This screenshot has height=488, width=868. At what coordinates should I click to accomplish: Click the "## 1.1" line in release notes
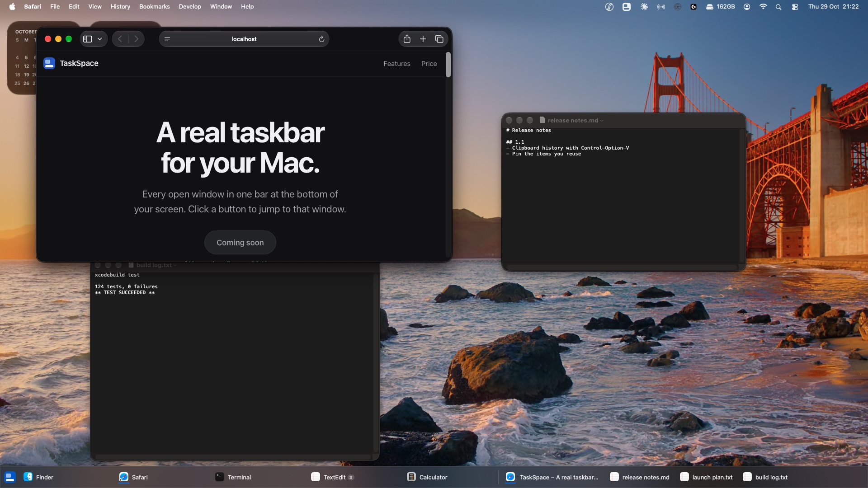515,142
